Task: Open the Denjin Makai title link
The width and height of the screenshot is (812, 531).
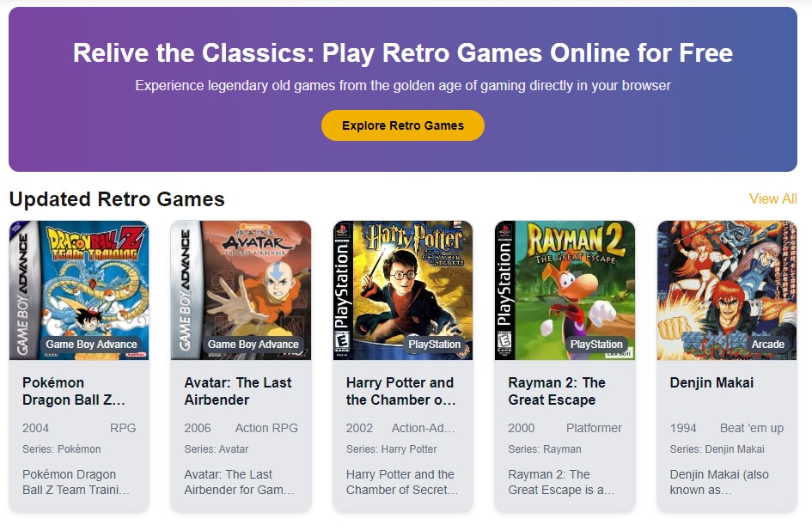Action: point(711,382)
